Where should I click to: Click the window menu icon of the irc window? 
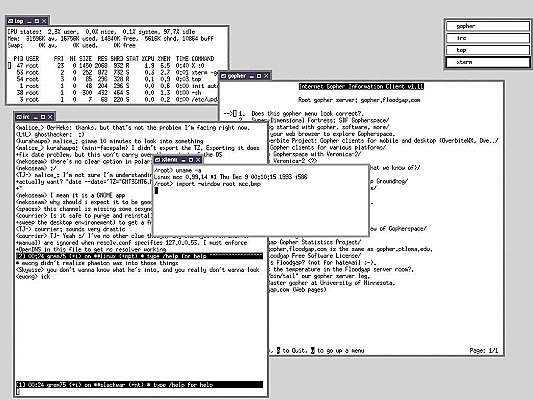pyautogui.click(x=19, y=117)
